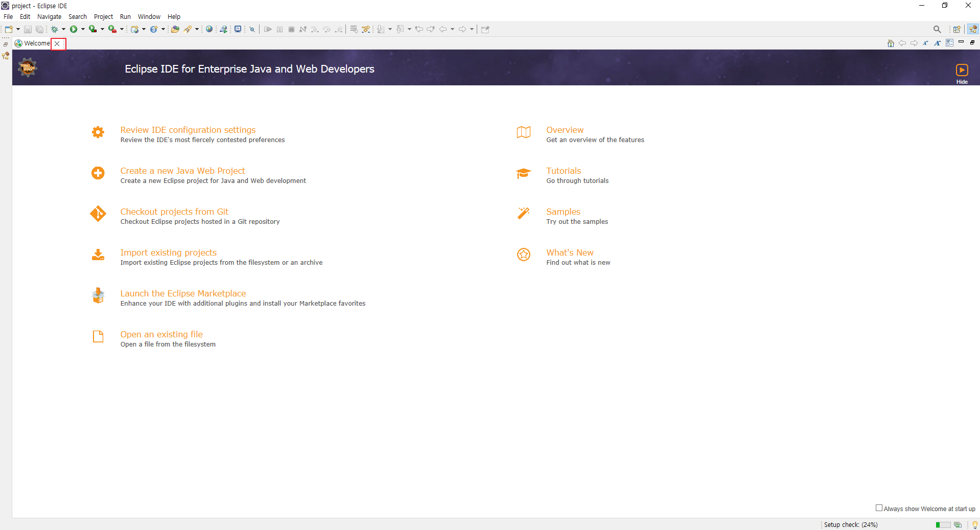Click the Tutorials graduation cap icon
980x530 pixels.
coord(523,173)
